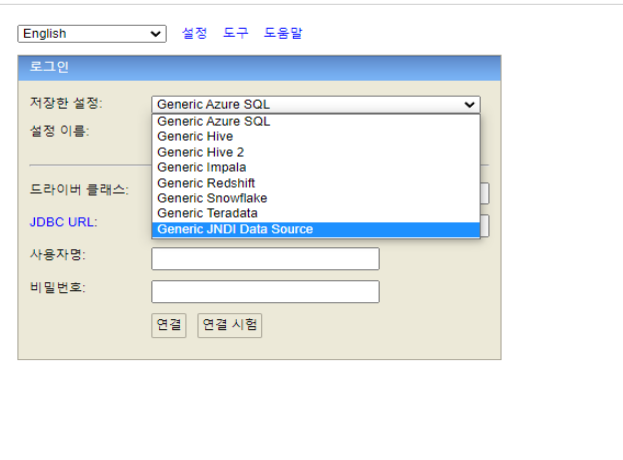This screenshot has width=623, height=460.
Task: Choose Generic JNDI Data Source option
Action: coord(316,229)
